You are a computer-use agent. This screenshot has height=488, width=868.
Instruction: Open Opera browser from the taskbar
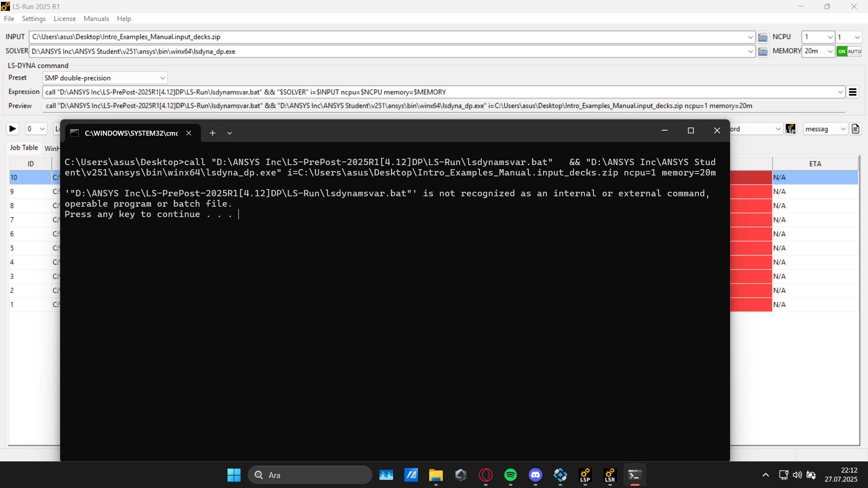click(486, 475)
